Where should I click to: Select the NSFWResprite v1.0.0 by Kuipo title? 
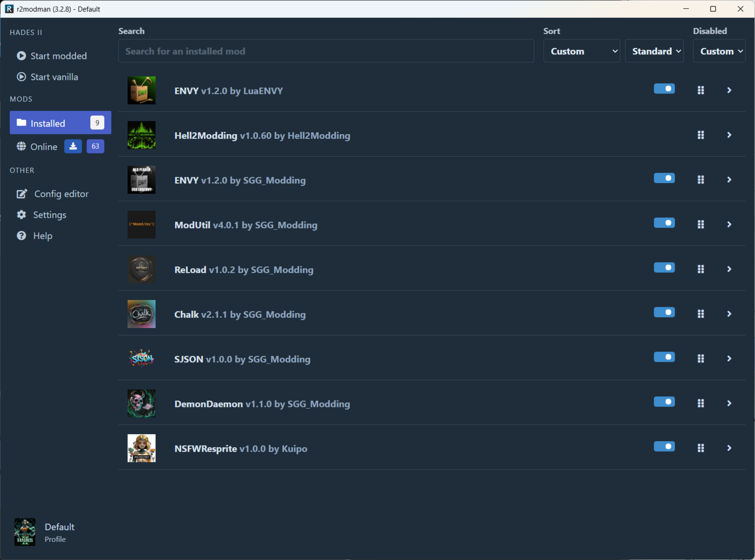pyautogui.click(x=241, y=449)
